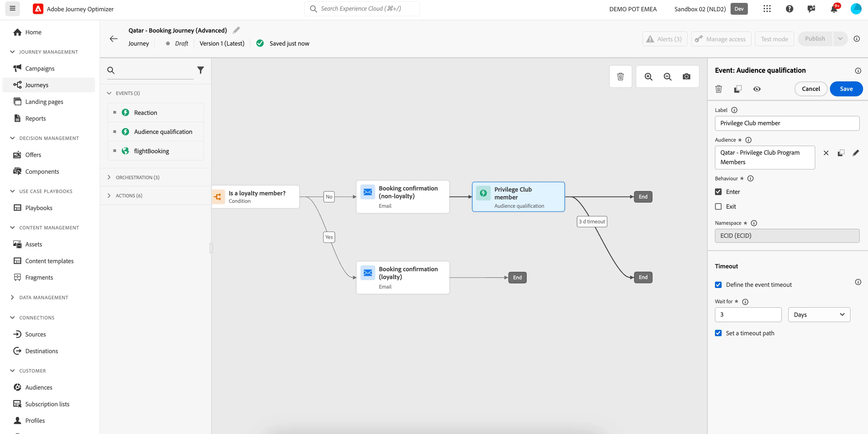This screenshot has height=434, width=868.
Task: Open the Days unit dropdown
Action: (819, 315)
